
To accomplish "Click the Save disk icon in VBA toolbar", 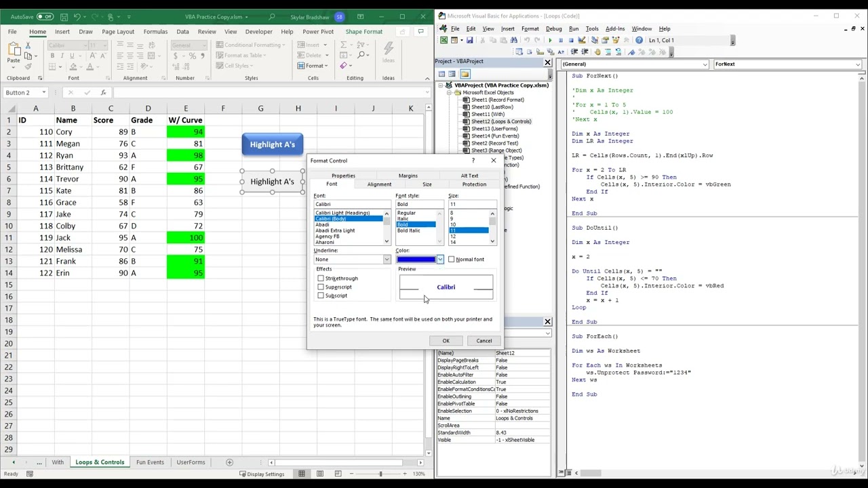I will tap(469, 41).
